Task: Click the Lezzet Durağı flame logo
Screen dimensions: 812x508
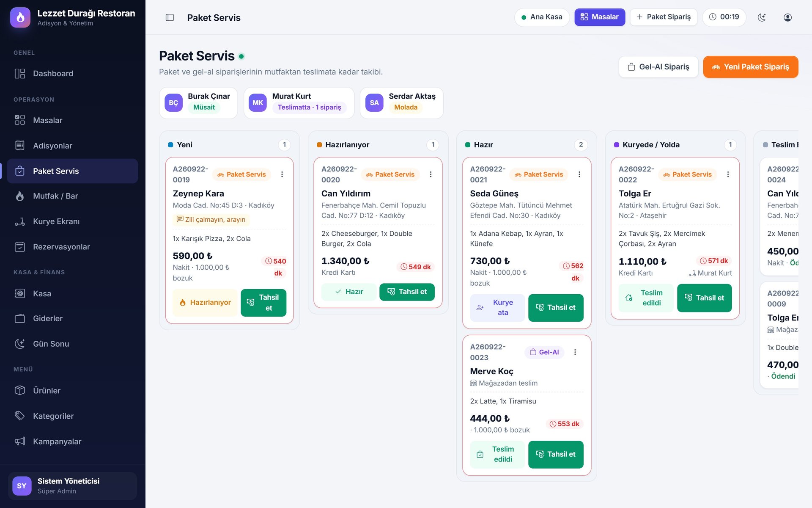Action: coord(20,17)
